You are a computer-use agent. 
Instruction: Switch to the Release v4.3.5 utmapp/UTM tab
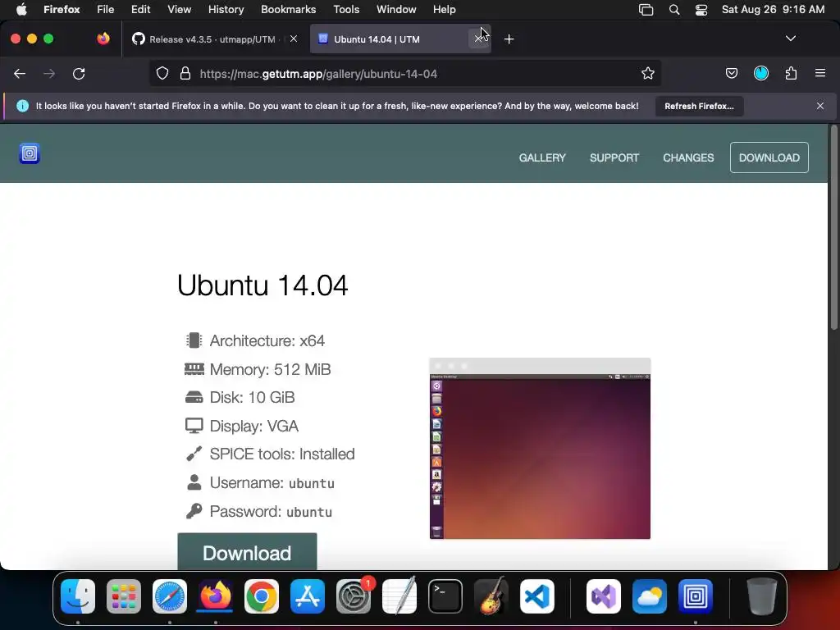click(213, 39)
